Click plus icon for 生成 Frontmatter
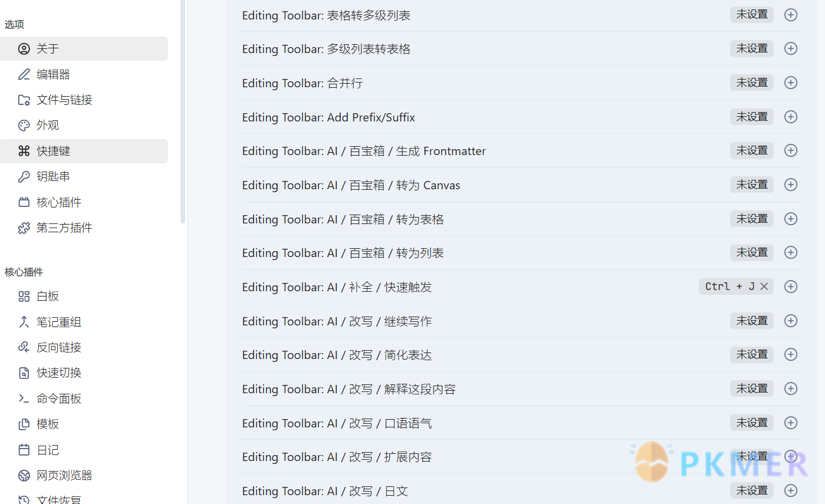The height and width of the screenshot is (504, 825). 790,150
